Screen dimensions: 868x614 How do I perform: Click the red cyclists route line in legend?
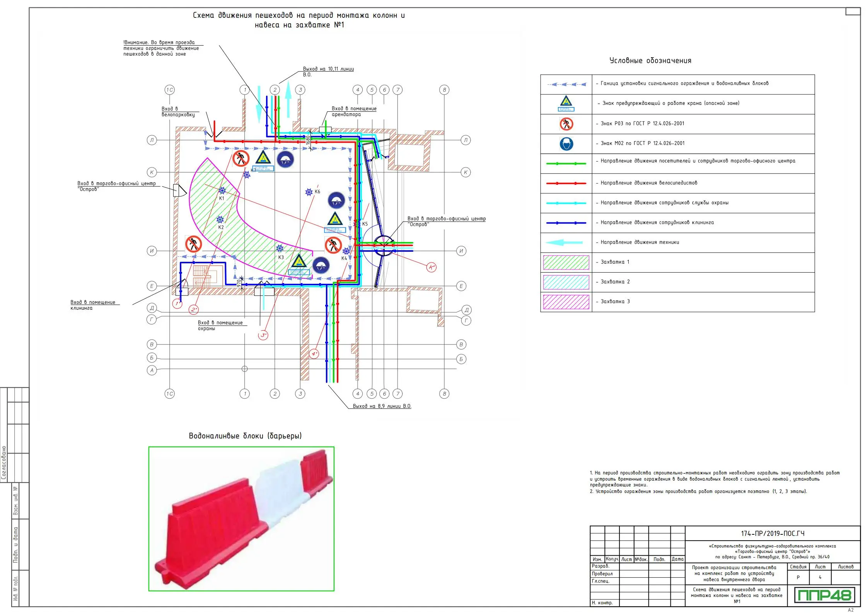(566, 183)
